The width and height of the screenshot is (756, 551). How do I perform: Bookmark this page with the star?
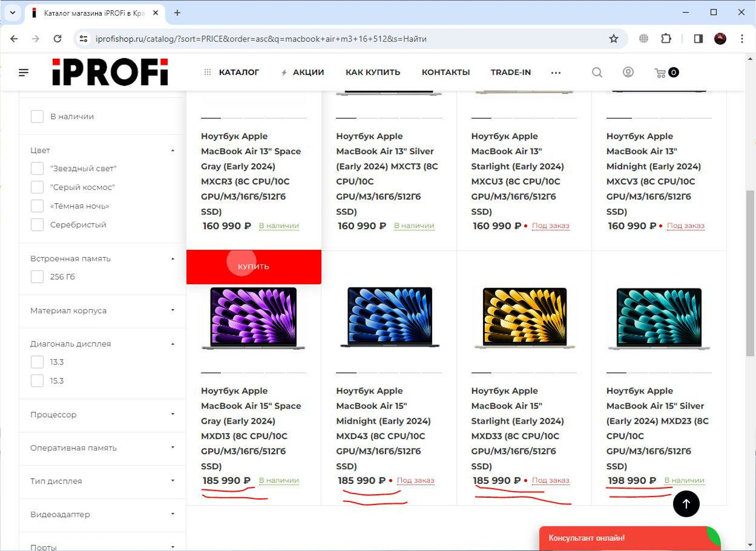coord(613,39)
